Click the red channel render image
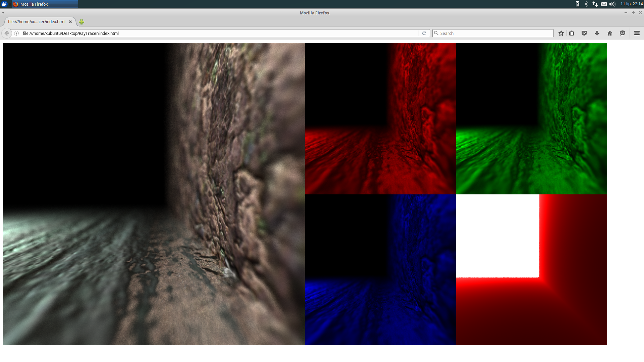Screen dimensions: 644x362 (380, 119)
